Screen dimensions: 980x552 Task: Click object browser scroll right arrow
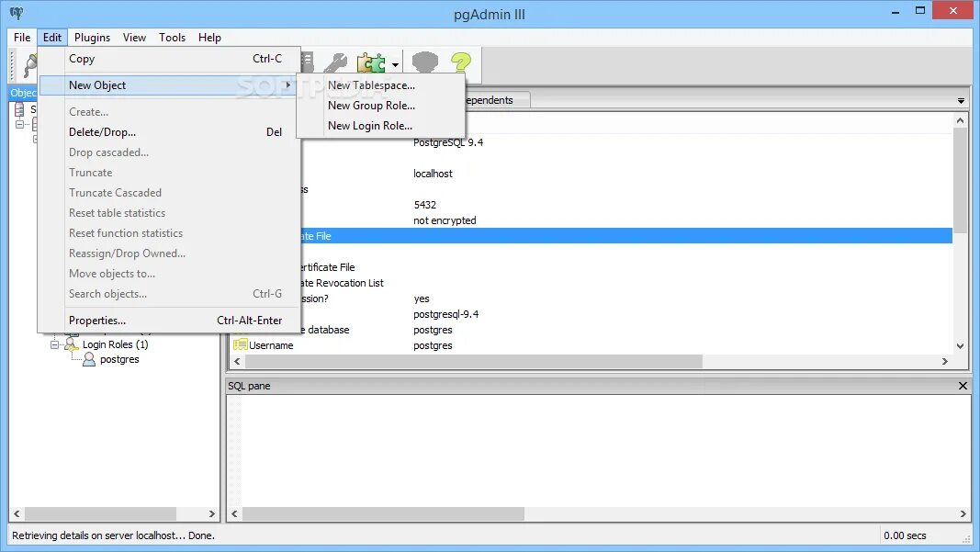[212, 513]
